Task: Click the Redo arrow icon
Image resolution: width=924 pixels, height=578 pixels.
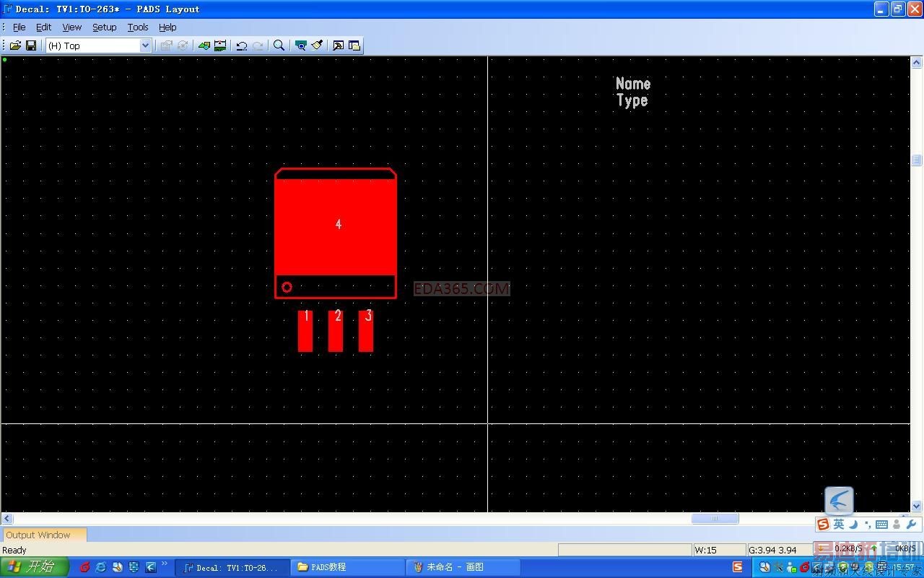Action: click(x=258, y=46)
